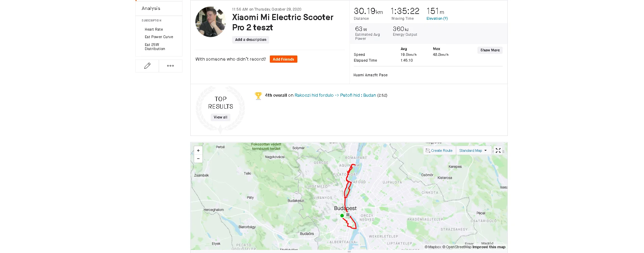644x253 pixels.
Task: Click the Create Route button
Action: 439,151
